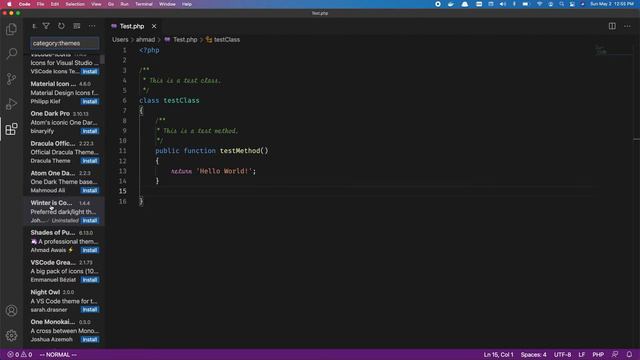Open the Search view in activity bar

coord(11,53)
